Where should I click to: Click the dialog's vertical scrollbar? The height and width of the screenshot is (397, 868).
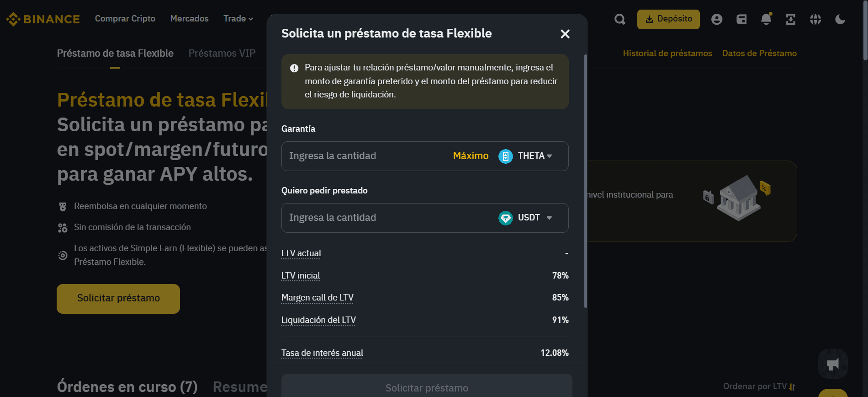coord(586,183)
